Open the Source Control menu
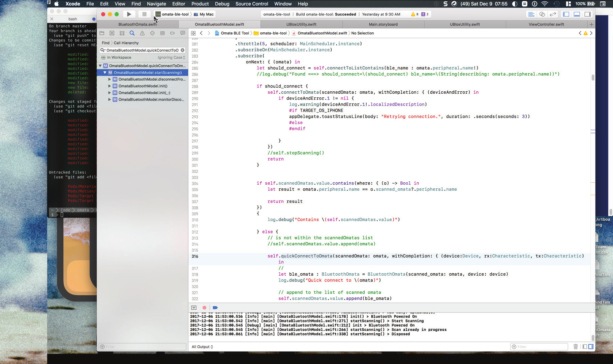This screenshot has width=613, height=364. (252, 4)
